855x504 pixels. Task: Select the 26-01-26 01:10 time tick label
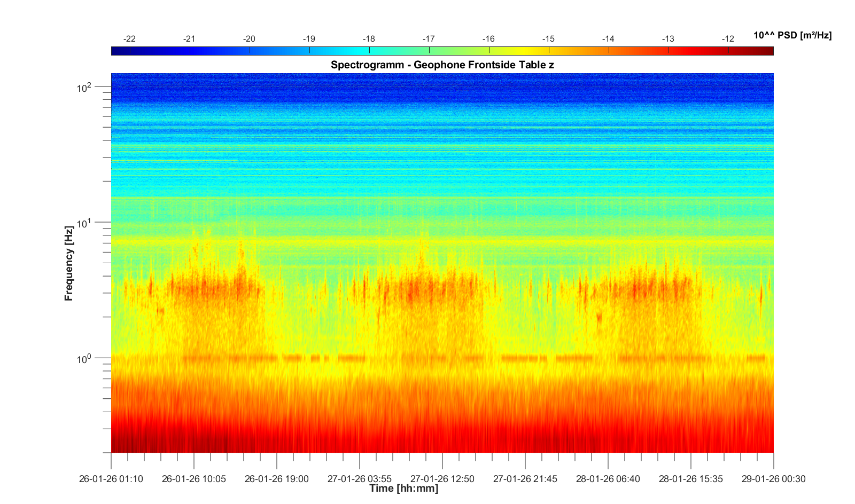coord(111,479)
